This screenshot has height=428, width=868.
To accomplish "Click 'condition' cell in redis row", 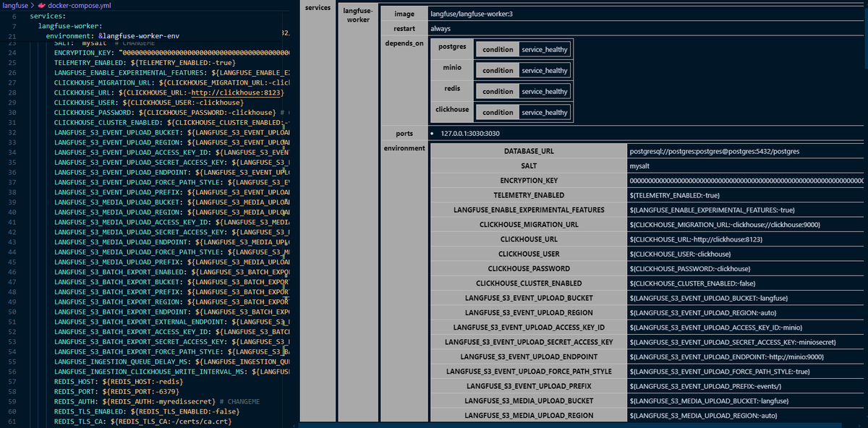I will pos(498,92).
